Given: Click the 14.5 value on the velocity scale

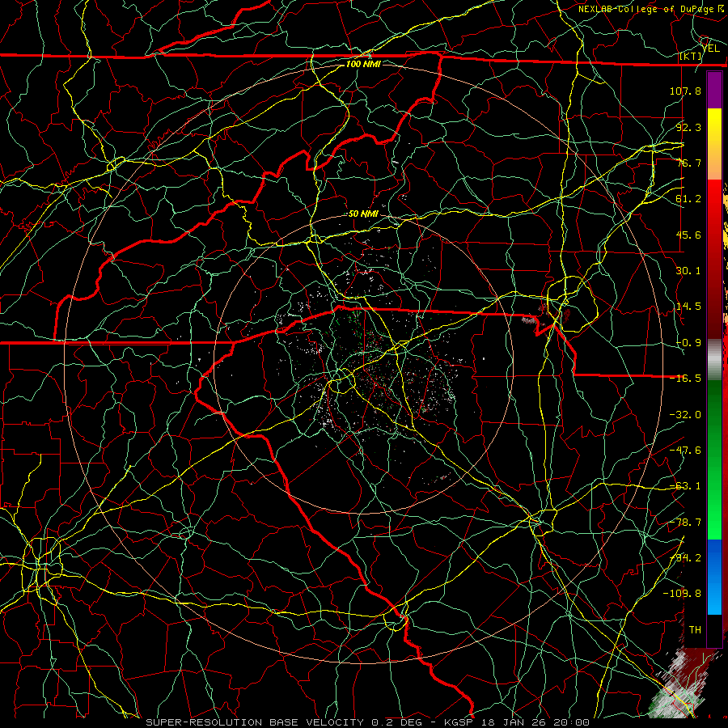Looking at the screenshot, I should tap(688, 307).
